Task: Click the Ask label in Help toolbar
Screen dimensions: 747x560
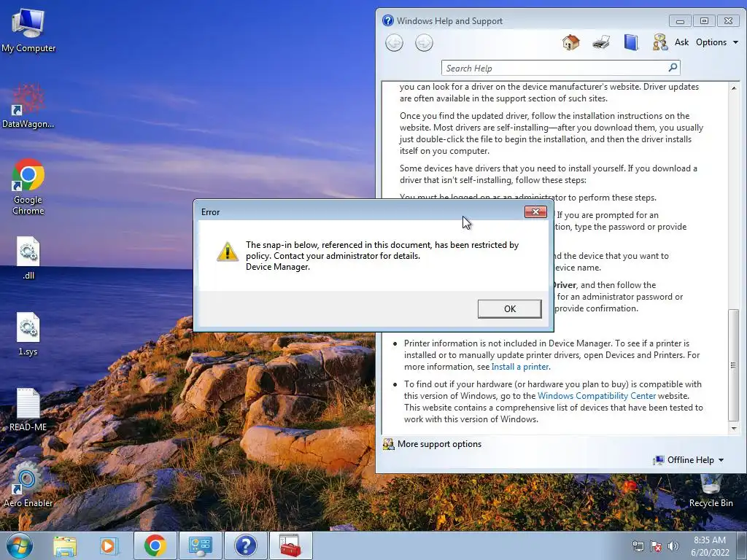Action: point(681,42)
